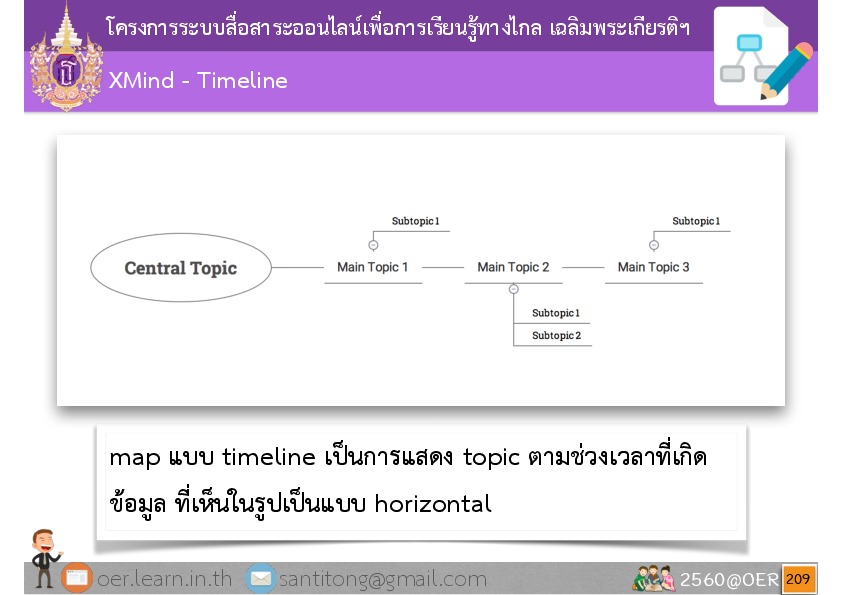This screenshot has width=842, height=595.
Task: Click the blue envelope mail icon
Action: point(261,579)
